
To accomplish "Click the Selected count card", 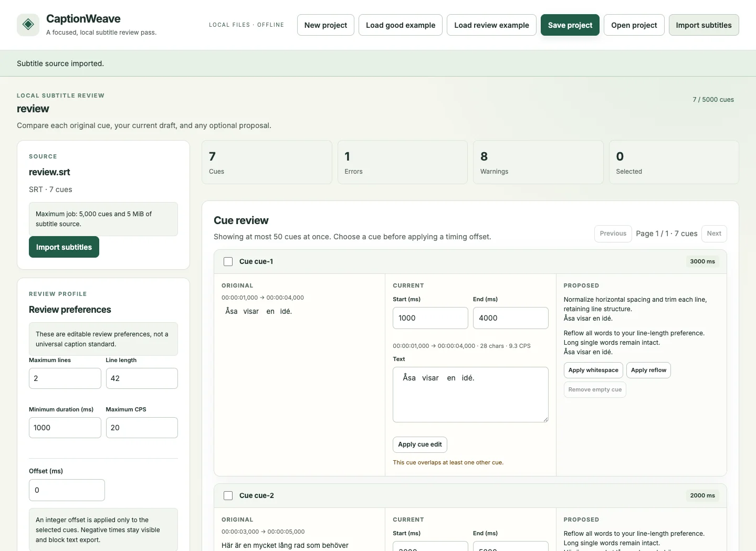I will pos(674,162).
